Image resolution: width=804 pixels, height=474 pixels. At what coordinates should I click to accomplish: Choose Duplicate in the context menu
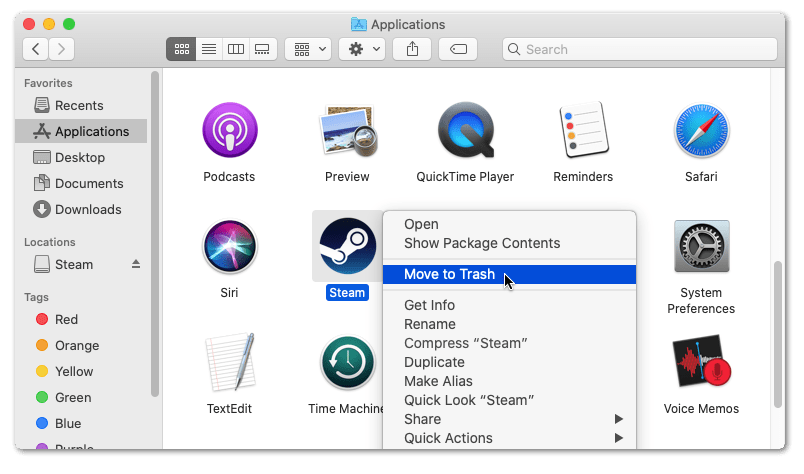coord(509,362)
